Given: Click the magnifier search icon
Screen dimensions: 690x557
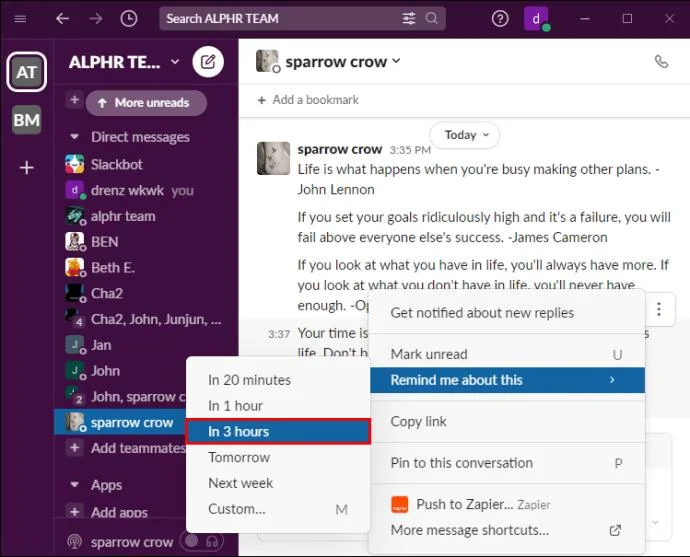Looking at the screenshot, I should [432, 18].
